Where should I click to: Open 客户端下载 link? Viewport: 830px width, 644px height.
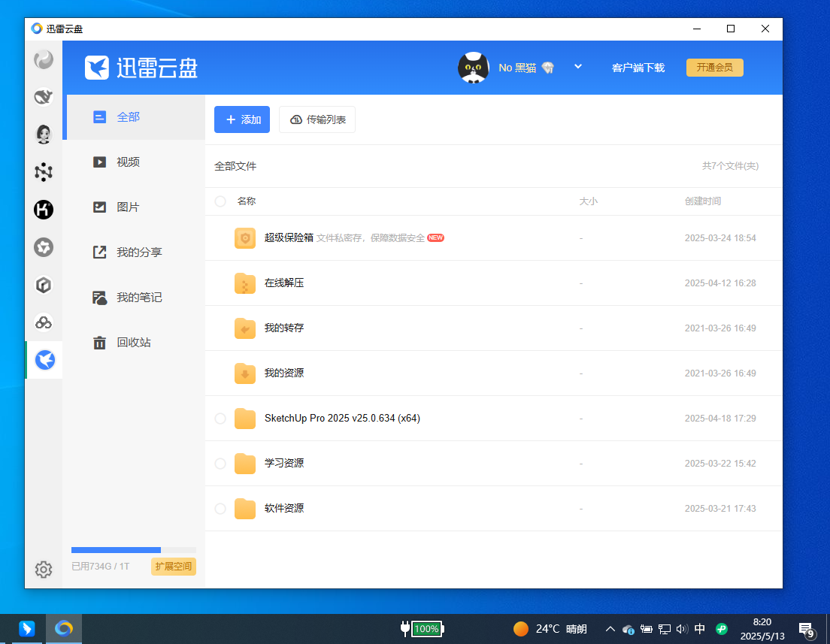coord(638,68)
